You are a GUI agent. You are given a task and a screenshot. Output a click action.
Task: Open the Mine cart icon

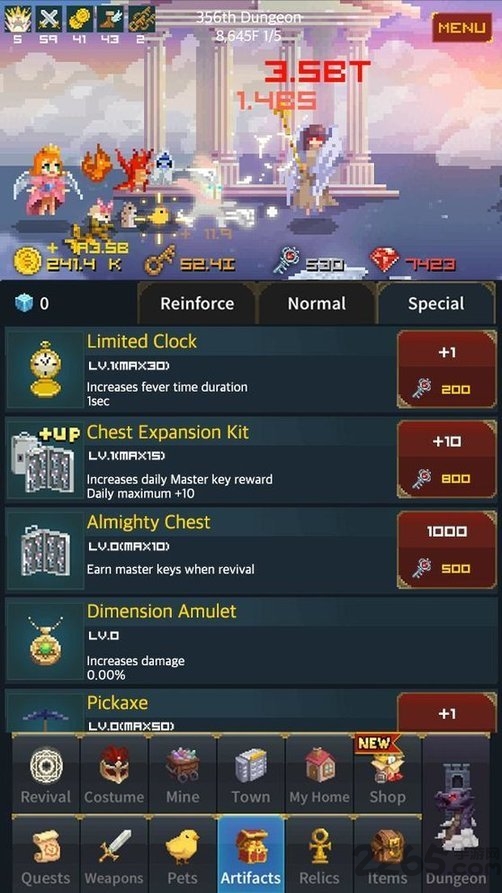[x=182, y=774]
